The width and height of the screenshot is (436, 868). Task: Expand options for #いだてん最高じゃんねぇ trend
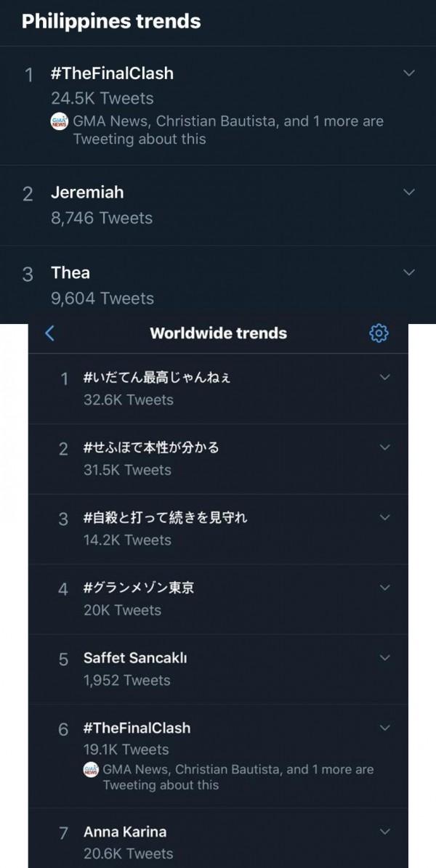pos(385,377)
